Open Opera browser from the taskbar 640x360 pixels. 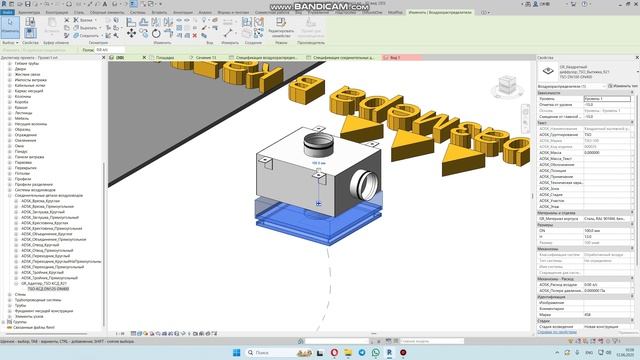click(x=334, y=352)
